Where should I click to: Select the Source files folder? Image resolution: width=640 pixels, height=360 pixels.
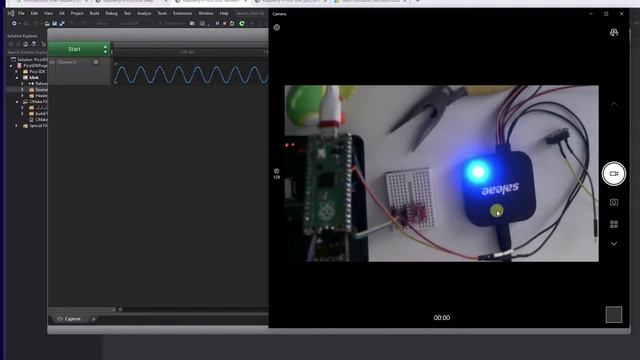tap(38, 89)
